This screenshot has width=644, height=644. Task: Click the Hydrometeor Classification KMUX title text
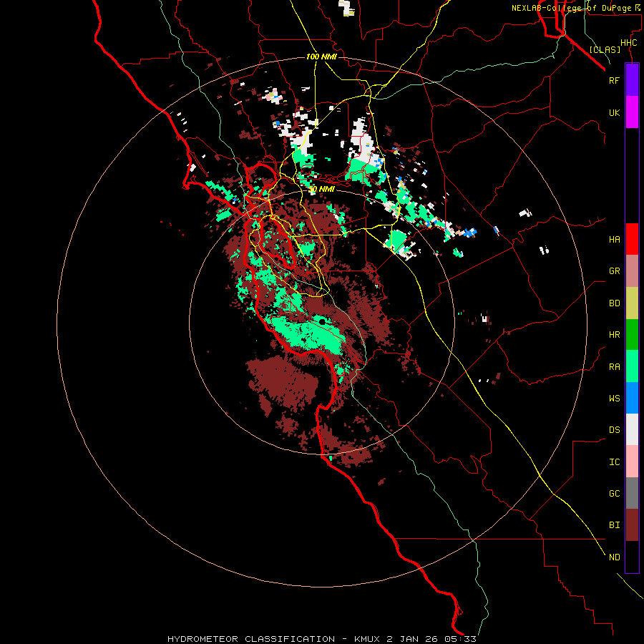click(x=321, y=639)
